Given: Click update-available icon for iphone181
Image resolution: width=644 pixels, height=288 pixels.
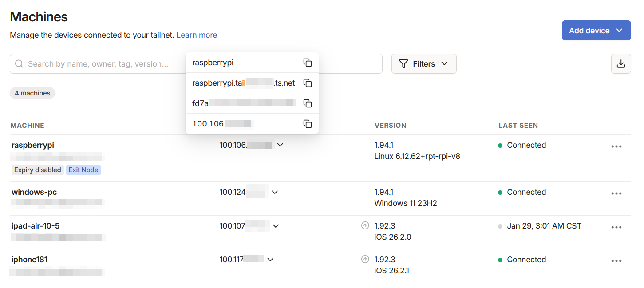Looking at the screenshot, I should 365,259.
